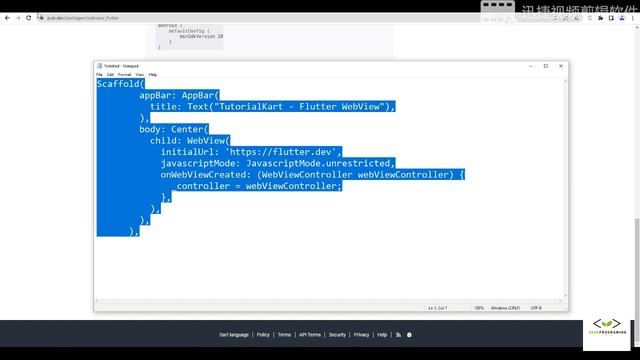Open the Terms footer link
The width and height of the screenshot is (640, 360).
coord(284,335)
